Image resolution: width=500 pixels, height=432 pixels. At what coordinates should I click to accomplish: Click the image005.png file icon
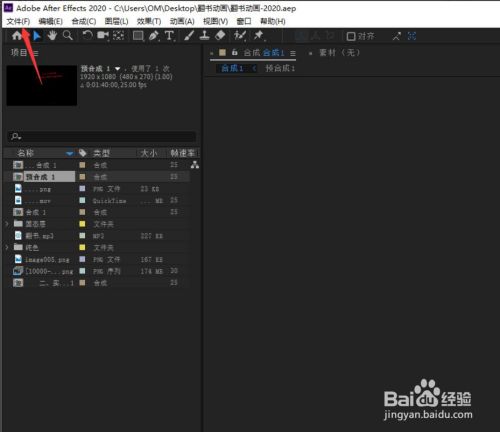point(18,259)
